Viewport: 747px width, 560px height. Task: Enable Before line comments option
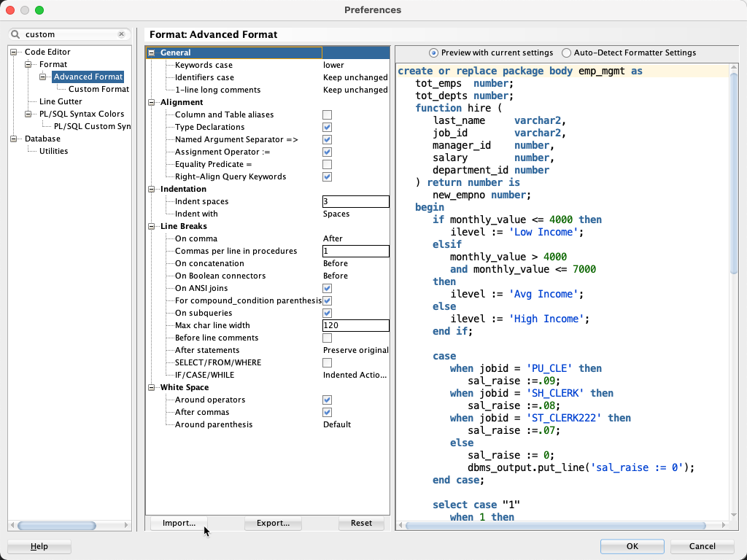[327, 338]
